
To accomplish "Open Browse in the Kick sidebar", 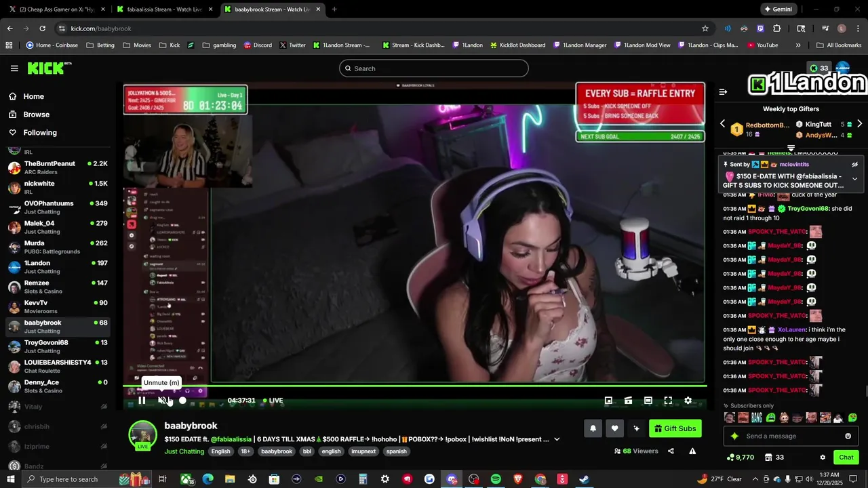I will coord(36,115).
